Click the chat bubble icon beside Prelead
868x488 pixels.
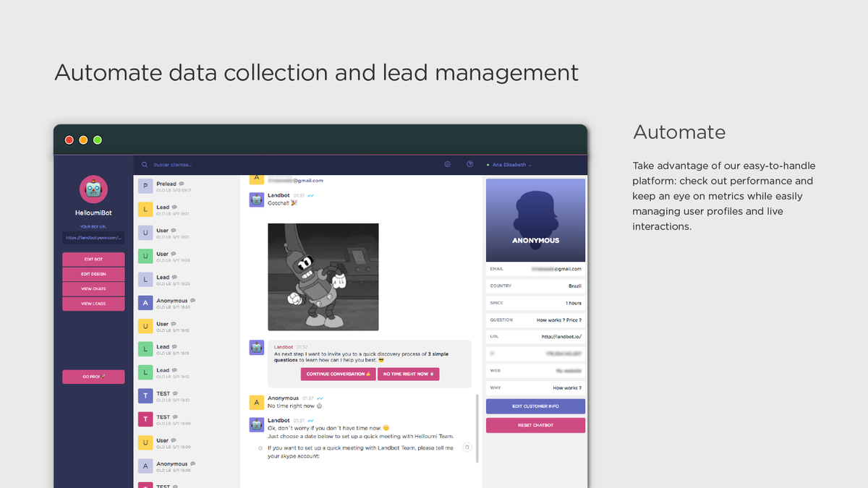[x=182, y=184]
